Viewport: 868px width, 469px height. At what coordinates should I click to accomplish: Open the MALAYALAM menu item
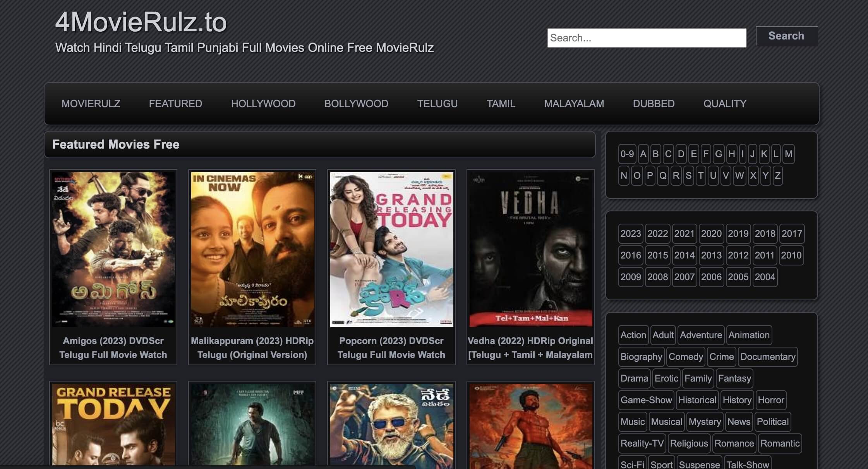[x=574, y=104]
